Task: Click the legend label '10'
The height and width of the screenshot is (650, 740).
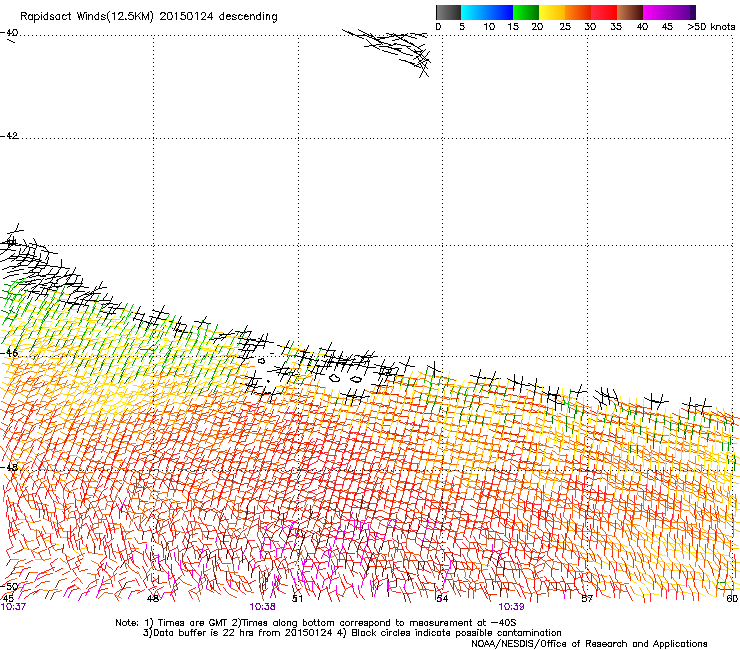Action: tap(489, 27)
